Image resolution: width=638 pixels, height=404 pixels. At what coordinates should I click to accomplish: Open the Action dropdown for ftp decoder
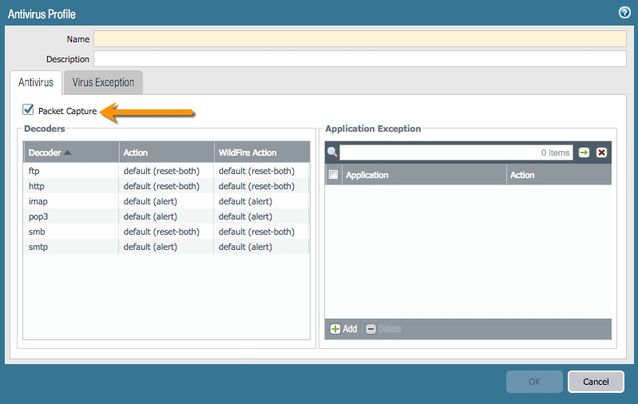coord(165,171)
